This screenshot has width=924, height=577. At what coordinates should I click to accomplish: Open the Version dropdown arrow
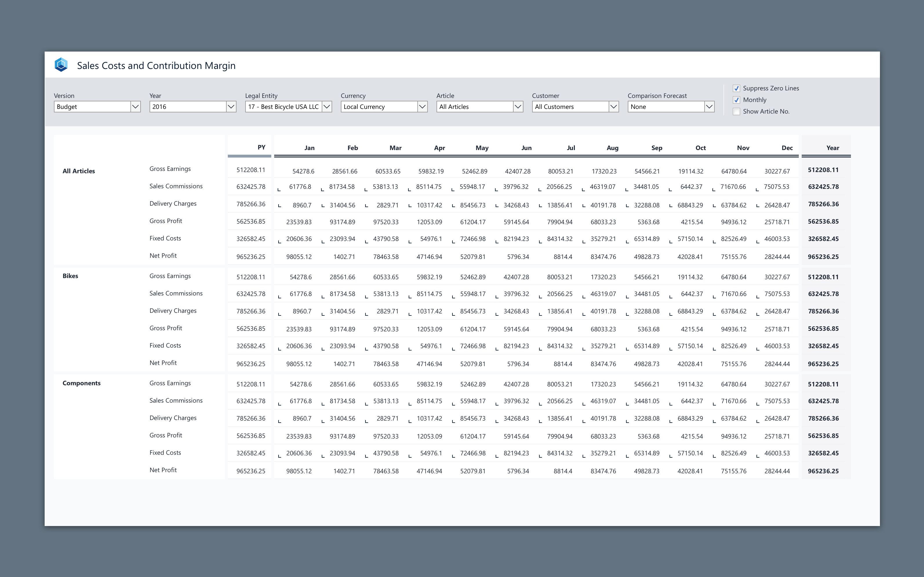(x=135, y=107)
